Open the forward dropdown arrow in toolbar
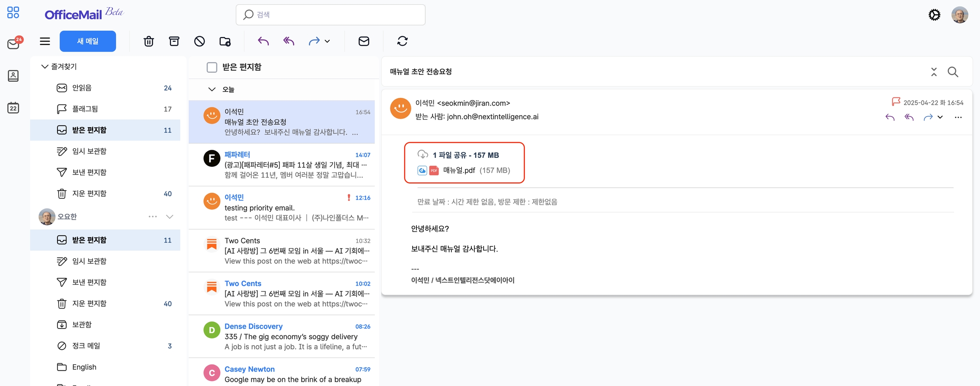The width and height of the screenshot is (980, 386). pos(327,41)
